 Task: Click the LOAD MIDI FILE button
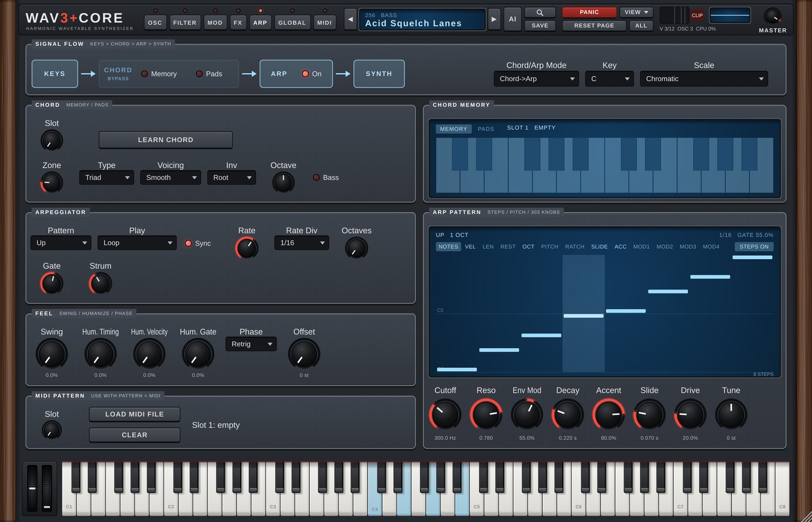click(135, 414)
